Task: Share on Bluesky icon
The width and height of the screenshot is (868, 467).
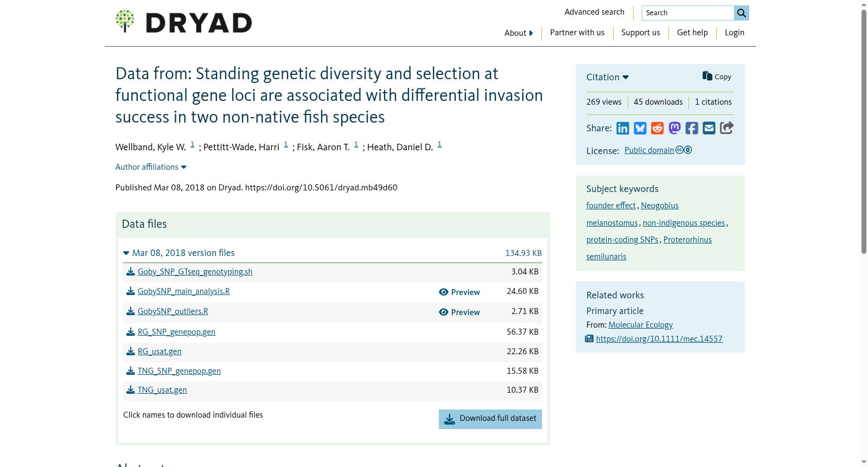Action: click(x=640, y=128)
